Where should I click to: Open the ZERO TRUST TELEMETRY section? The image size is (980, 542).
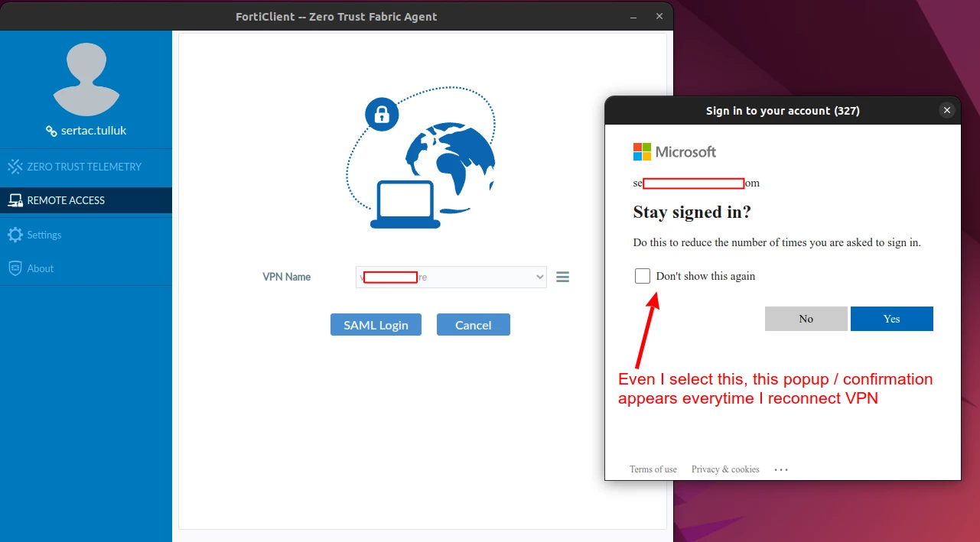pyautogui.click(x=86, y=167)
